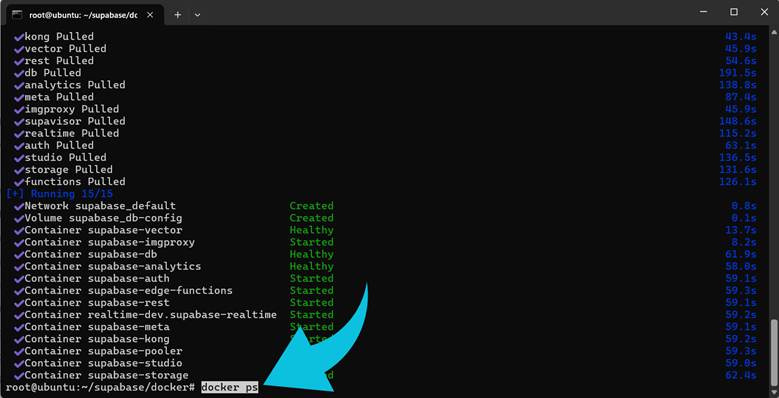This screenshot has width=779, height=398.
Task: Click 'Container supabase-storage' text
Action: click(106, 375)
